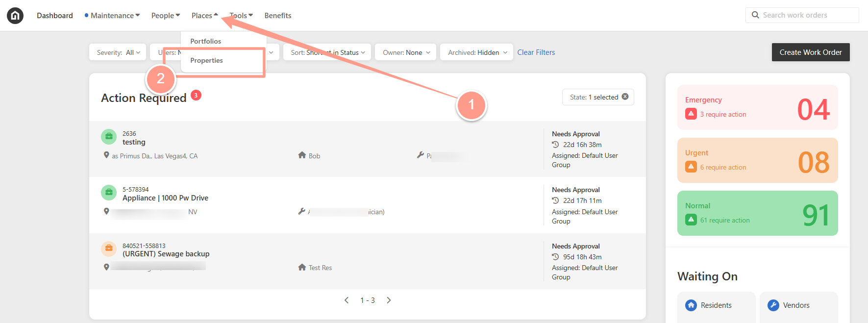The width and height of the screenshot is (868, 323).
Task: Open the Severity filter dropdown
Action: [x=118, y=52]
